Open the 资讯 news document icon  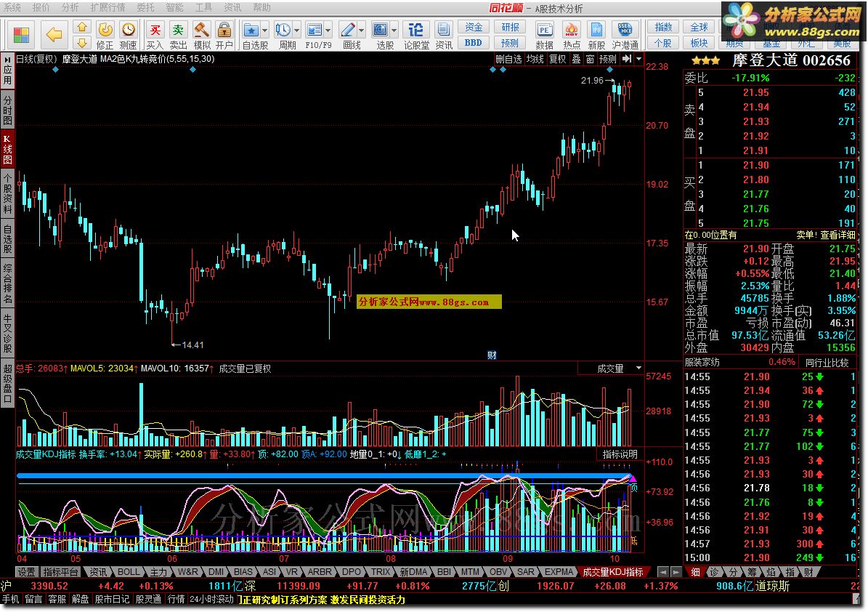coord(443,36)
